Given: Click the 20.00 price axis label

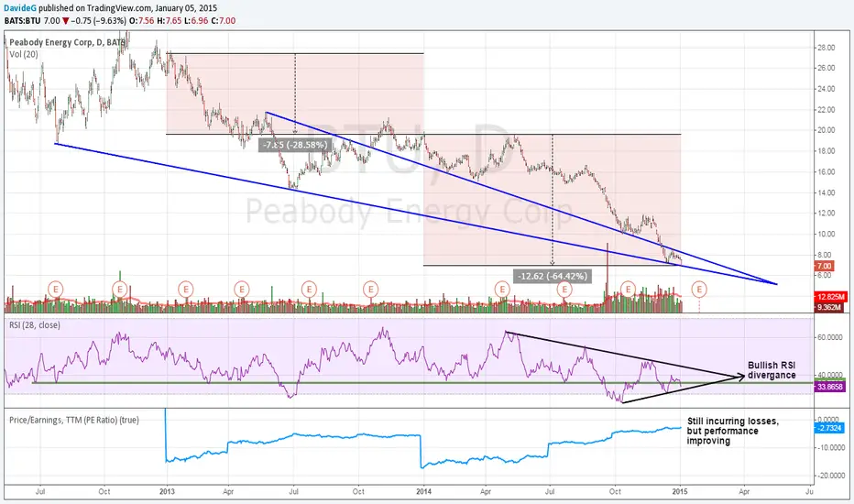Looking at the screenshot, I should pyautogui.click(x=826, y=130).
